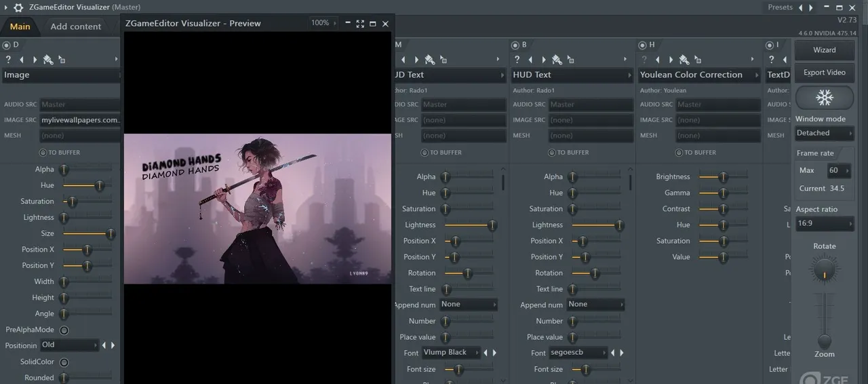Click the paint bucket icon in layer H
Viewport: 868px width, 384px height.
pos(684,60)
